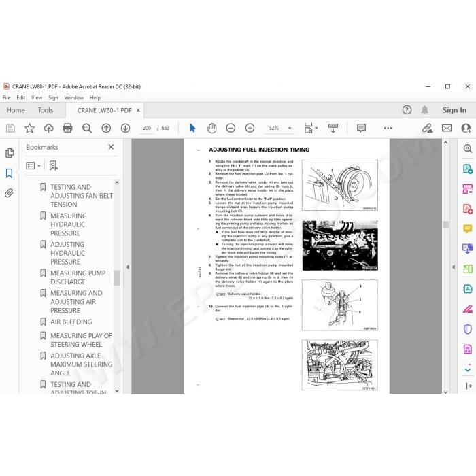476x476 pixels.
Task: Open the Help menu
Action: tap(95, 97)
